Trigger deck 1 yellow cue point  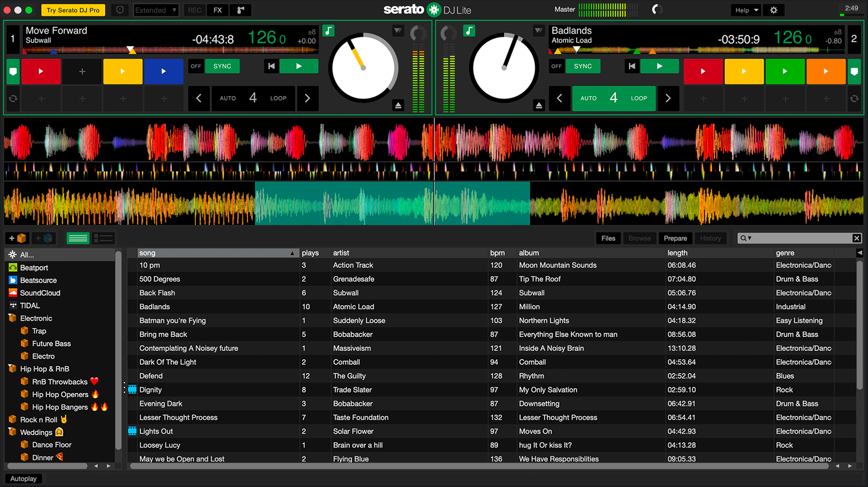point(122,71)
